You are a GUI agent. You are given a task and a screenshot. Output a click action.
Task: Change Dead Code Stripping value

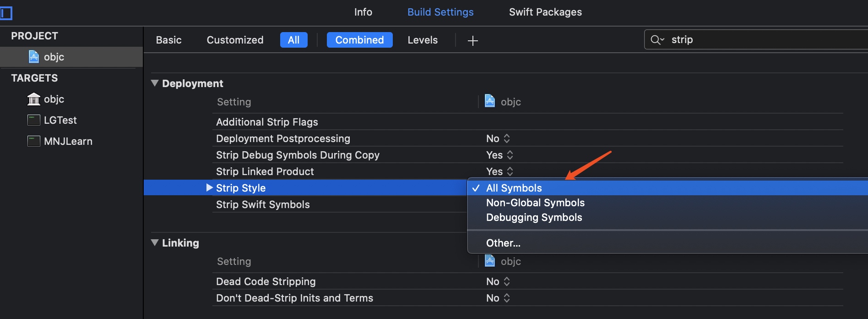498,281
